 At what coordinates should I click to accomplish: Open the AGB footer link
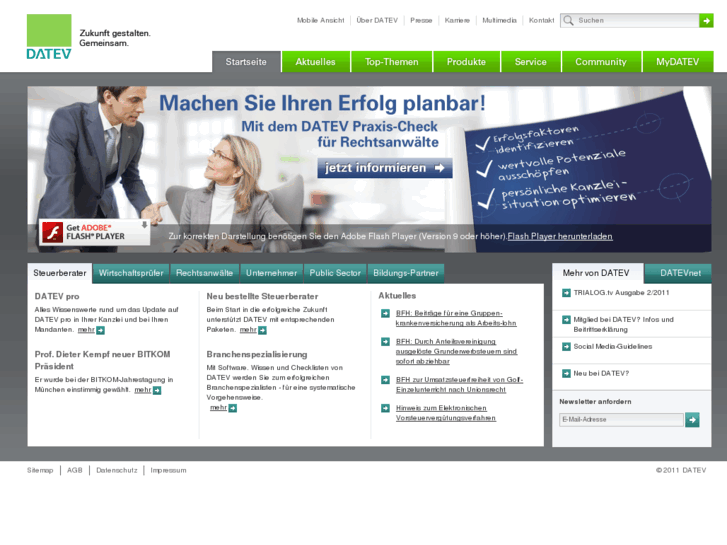point(75,470)
